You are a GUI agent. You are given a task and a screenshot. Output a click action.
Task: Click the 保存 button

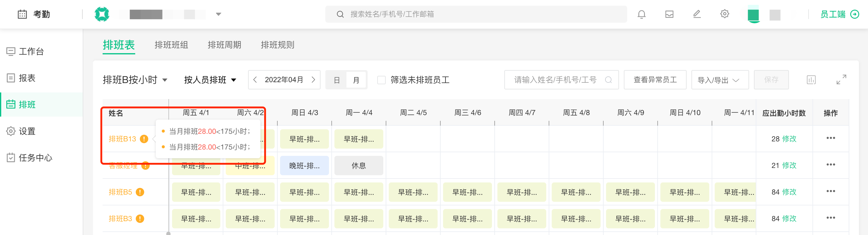click(771, 79)
